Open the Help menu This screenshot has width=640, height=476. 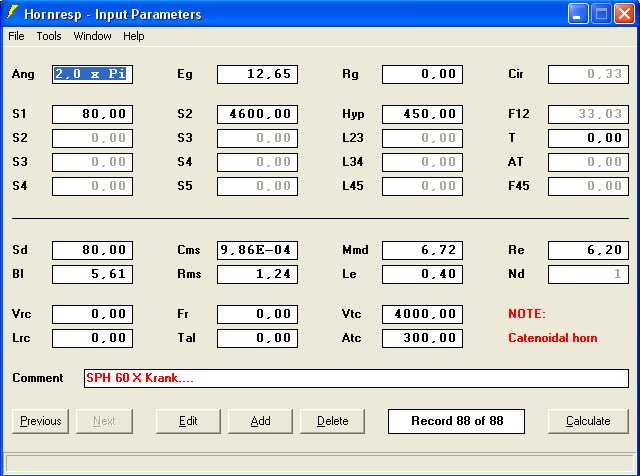tap(134, 36)
